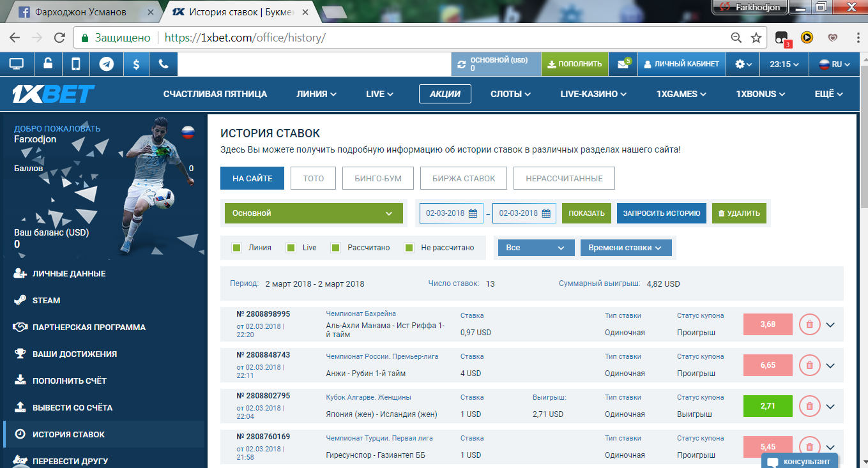
Task: Click calendar icon in start date field
Action: click(x=473, y=213)
